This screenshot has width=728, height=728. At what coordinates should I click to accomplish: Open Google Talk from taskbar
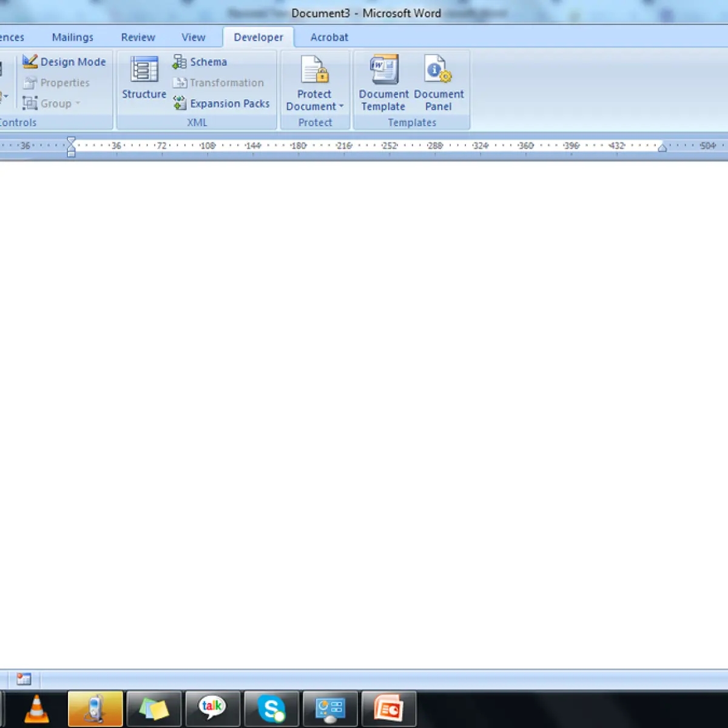(x=212, y=709)
